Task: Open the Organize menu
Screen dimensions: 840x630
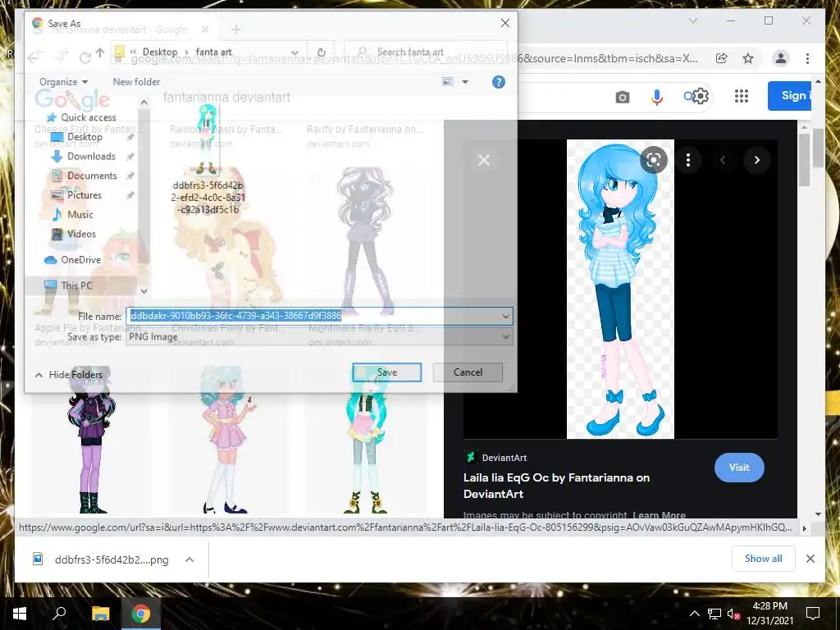Action: pyautogui.click(x=63, y=82)
